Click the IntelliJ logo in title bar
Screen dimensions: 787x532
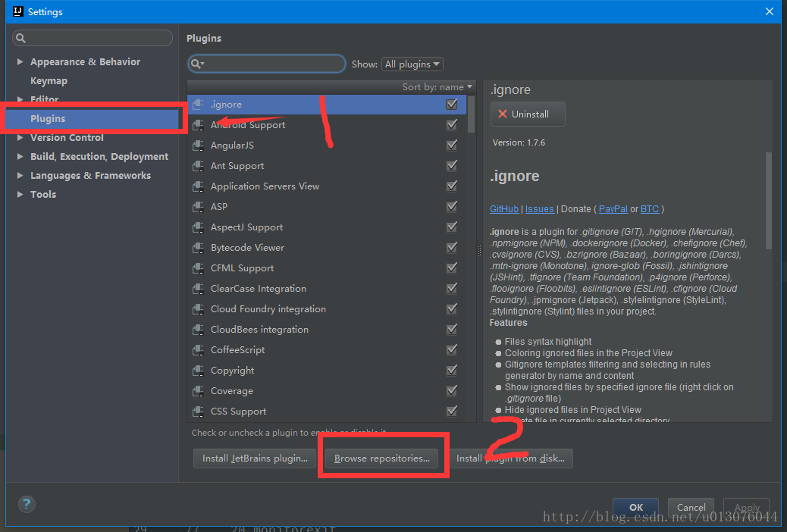click(x=18, y=11)
